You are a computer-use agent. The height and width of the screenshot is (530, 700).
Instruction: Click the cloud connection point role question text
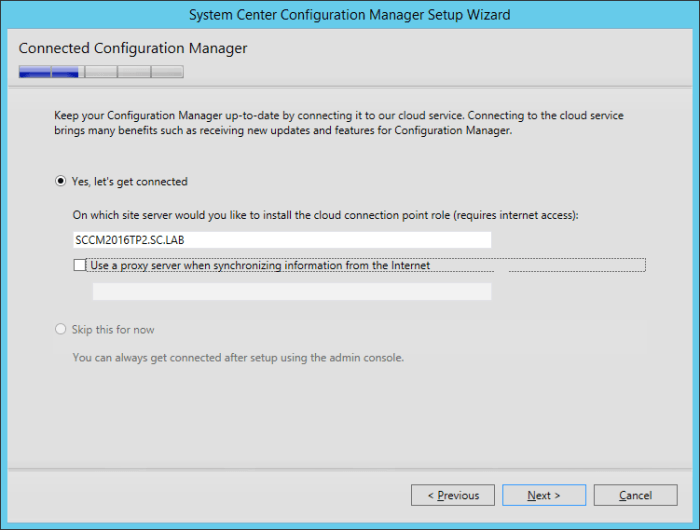click(x=325, y=215)
